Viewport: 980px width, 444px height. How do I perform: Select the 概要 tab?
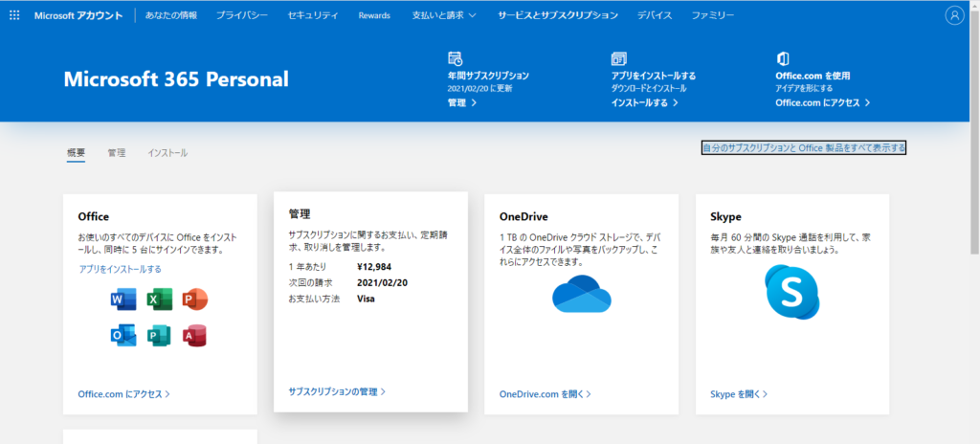click(77, 152)
